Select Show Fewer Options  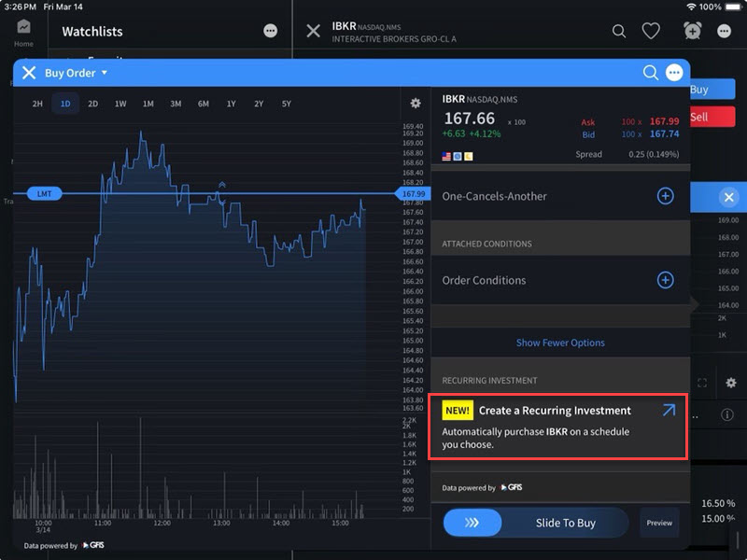(x=559, y=343)
